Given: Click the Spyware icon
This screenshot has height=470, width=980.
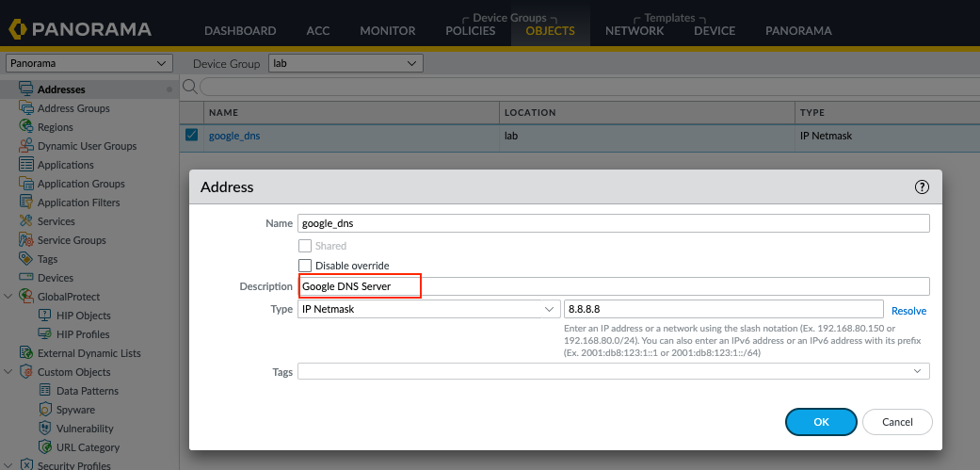Looking at the screenshot, I should 45,410.
